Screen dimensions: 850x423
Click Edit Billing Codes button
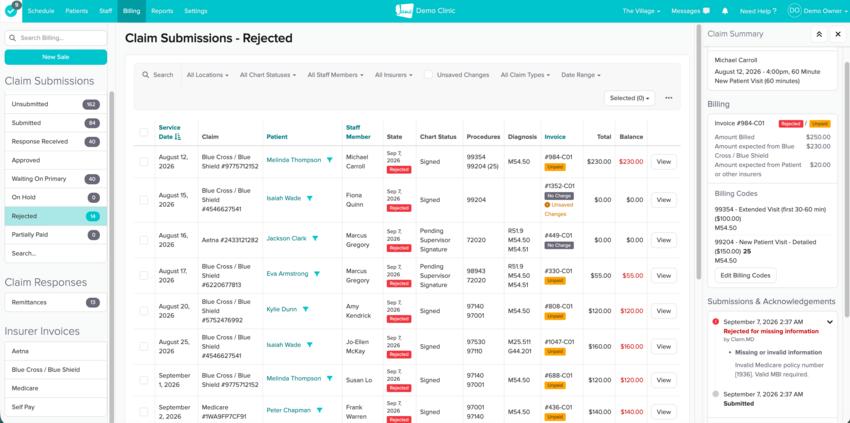click(x=745, y=275)
